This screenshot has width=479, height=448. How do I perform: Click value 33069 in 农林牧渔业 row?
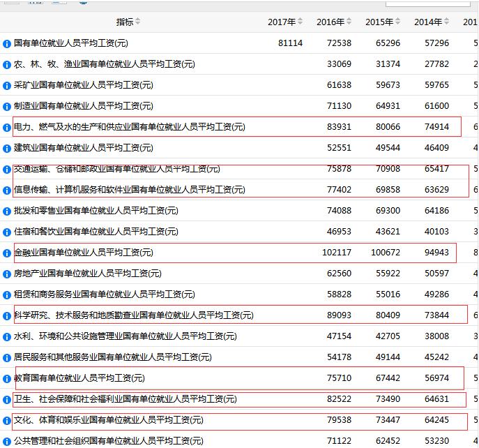(x=339, y=64)
